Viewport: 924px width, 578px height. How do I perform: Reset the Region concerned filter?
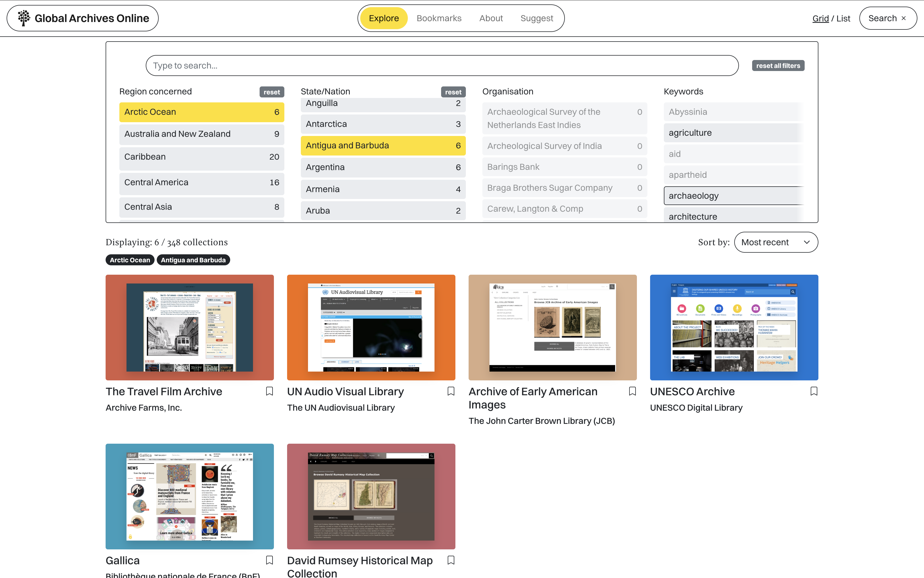point(271,92)
